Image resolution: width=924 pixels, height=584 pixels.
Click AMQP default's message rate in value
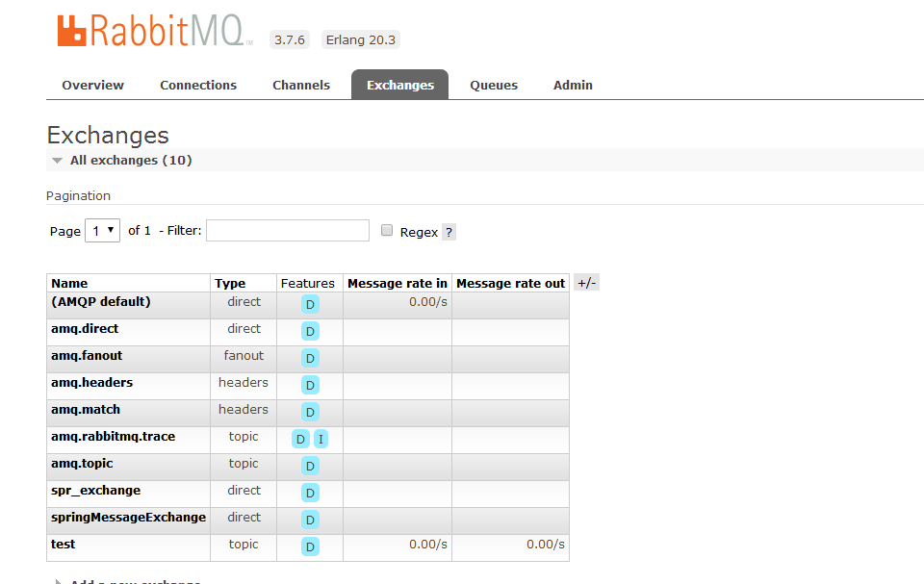(428, 302)
